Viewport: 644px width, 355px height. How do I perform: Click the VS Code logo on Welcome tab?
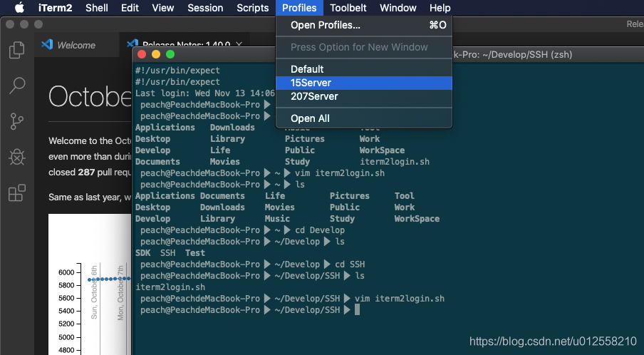click(x=47, y=44)
